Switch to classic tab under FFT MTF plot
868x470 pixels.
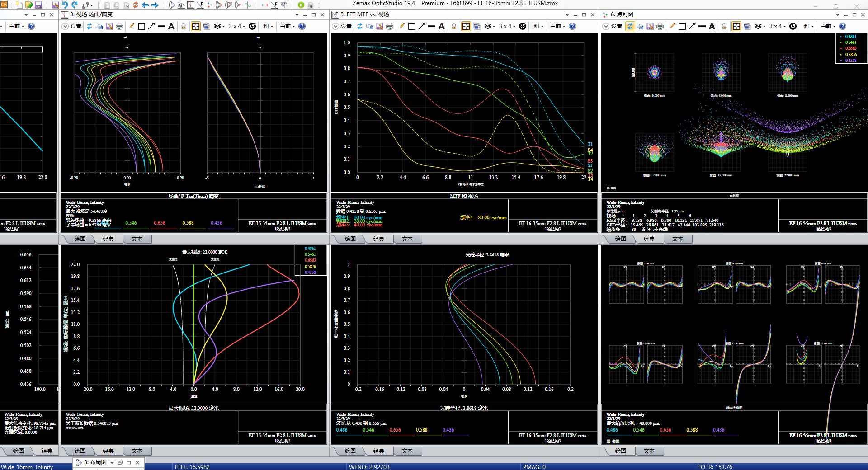[x=379, y=239]
